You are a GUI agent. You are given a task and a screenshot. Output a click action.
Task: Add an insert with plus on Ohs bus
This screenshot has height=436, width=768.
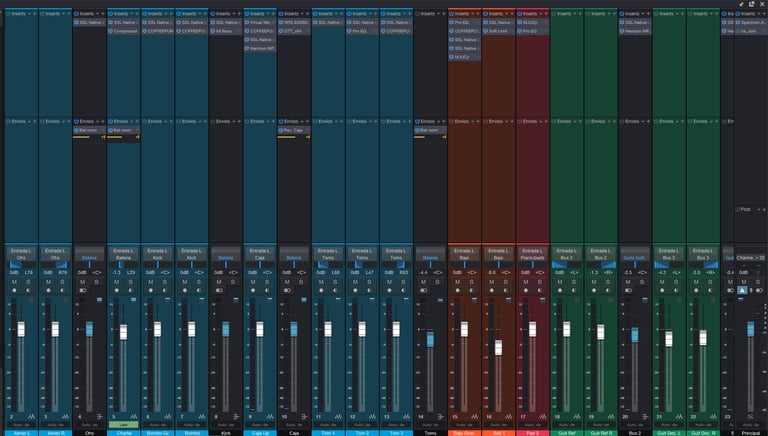tap(102, 14)
